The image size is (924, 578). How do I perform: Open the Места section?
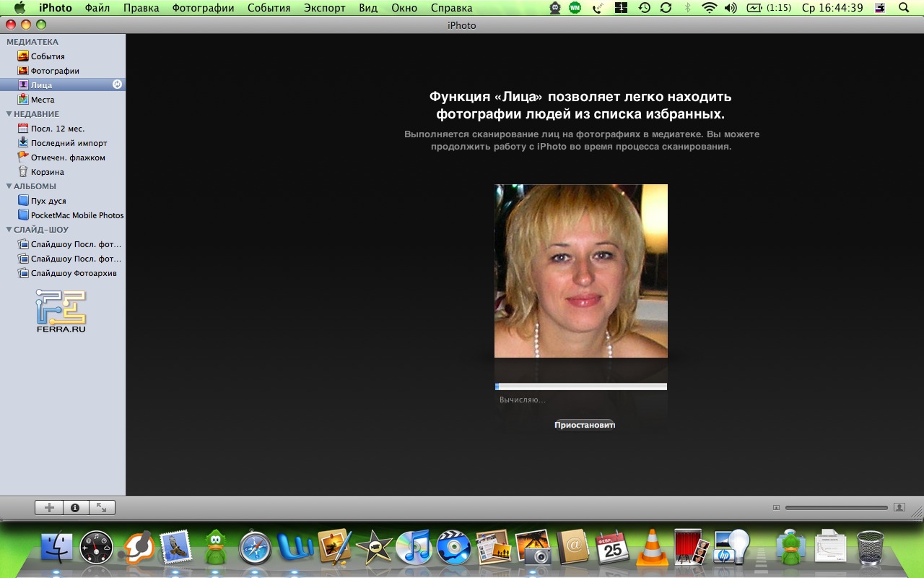tap(42, 100)
